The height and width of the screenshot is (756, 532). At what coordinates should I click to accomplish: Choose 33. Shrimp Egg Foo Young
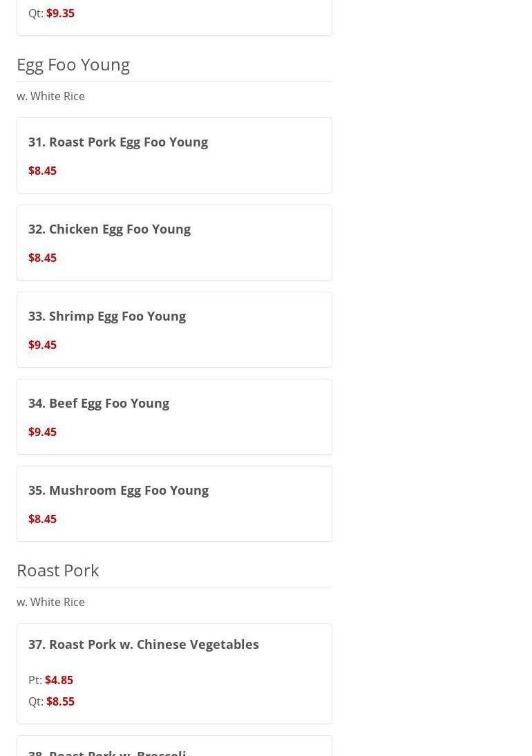tap(107, 316)
